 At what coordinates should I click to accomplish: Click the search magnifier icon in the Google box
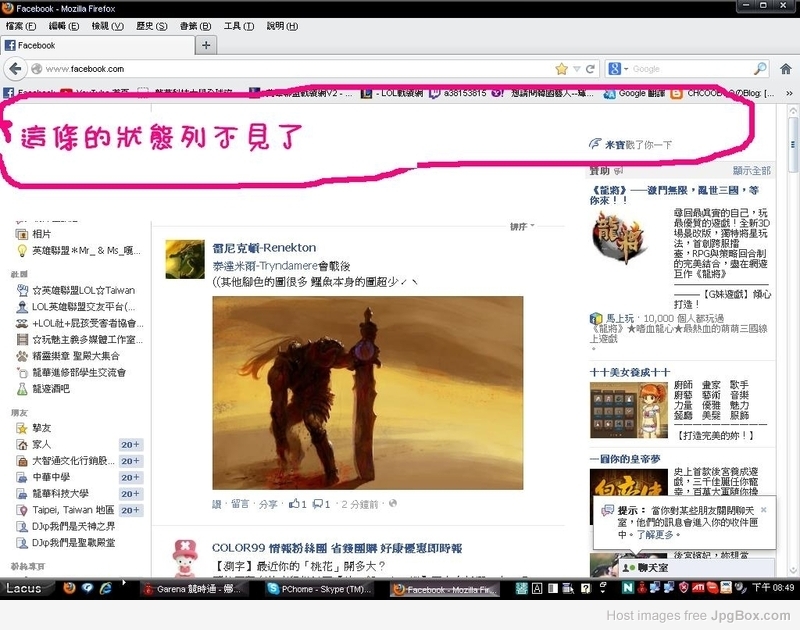point(760,69)
